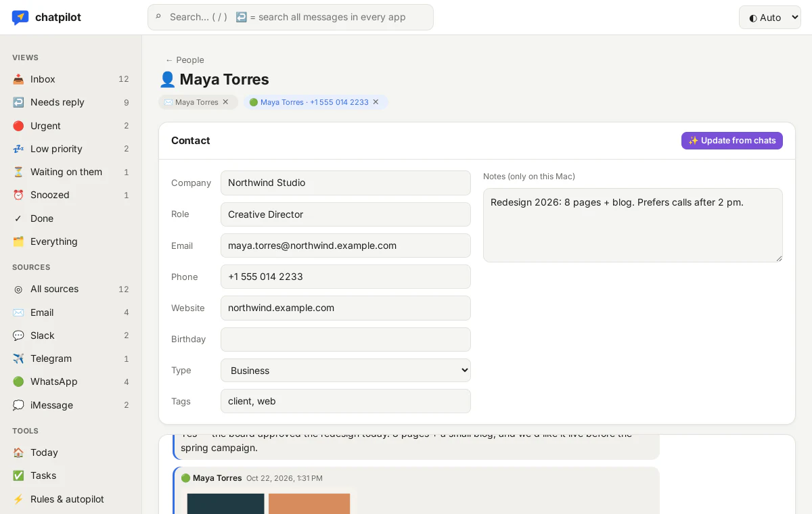This screenshot has height=514, width=812.
Task: Remove the WhatsApp +1 555 014 2233 chip
Action: 376,102
